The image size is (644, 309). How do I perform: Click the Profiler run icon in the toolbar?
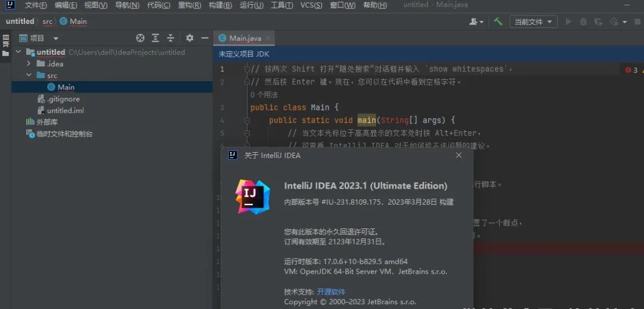[x=614, y=22]
